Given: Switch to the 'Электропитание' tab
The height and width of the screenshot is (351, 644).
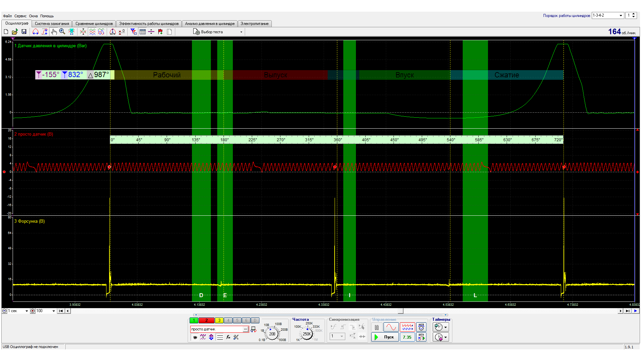Looking at the screenshot, I should point(254,24).
